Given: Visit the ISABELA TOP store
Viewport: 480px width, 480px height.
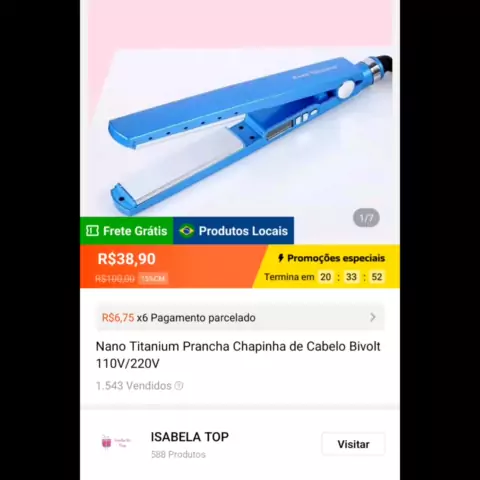Looking at the screenshot, I should point(353,444).
